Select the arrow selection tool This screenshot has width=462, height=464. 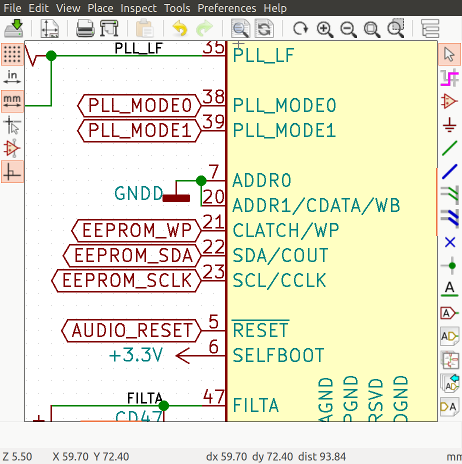[x=449, y=54]
